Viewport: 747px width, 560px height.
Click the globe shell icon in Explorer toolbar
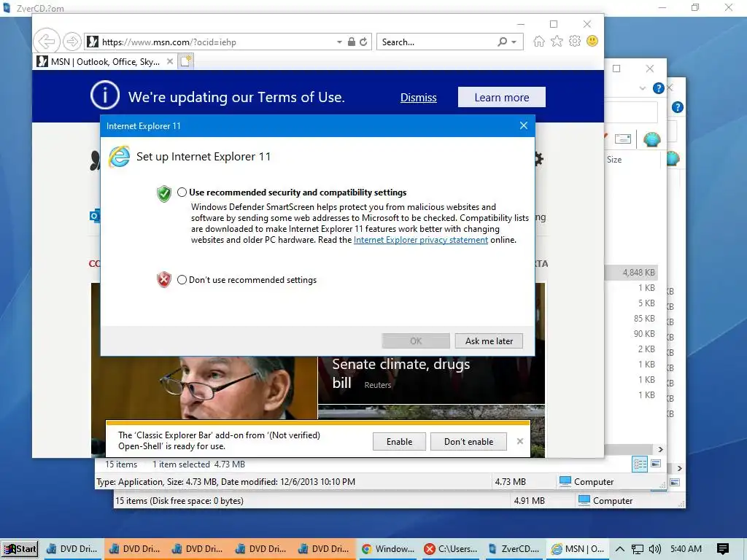tap(651, 139)
